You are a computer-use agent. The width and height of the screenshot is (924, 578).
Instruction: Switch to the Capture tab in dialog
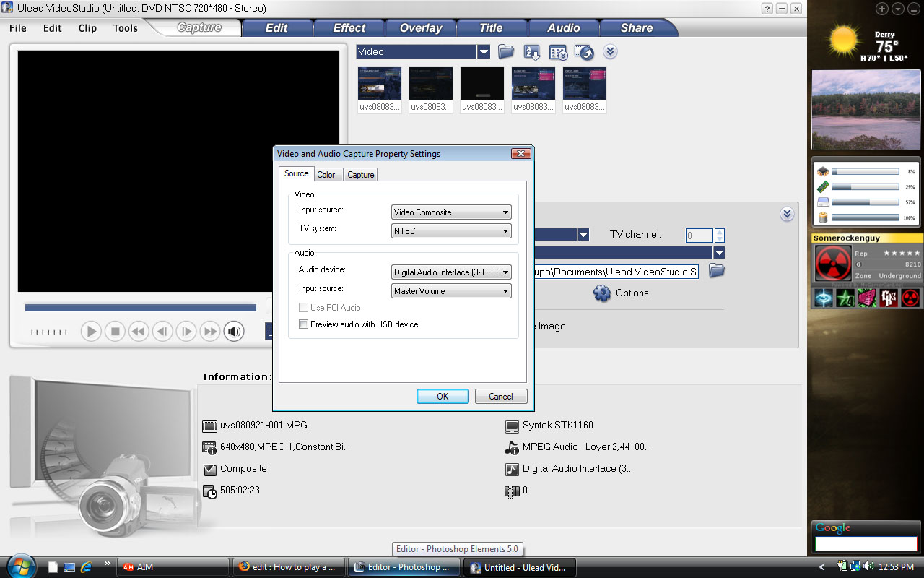tap(361, 175)
